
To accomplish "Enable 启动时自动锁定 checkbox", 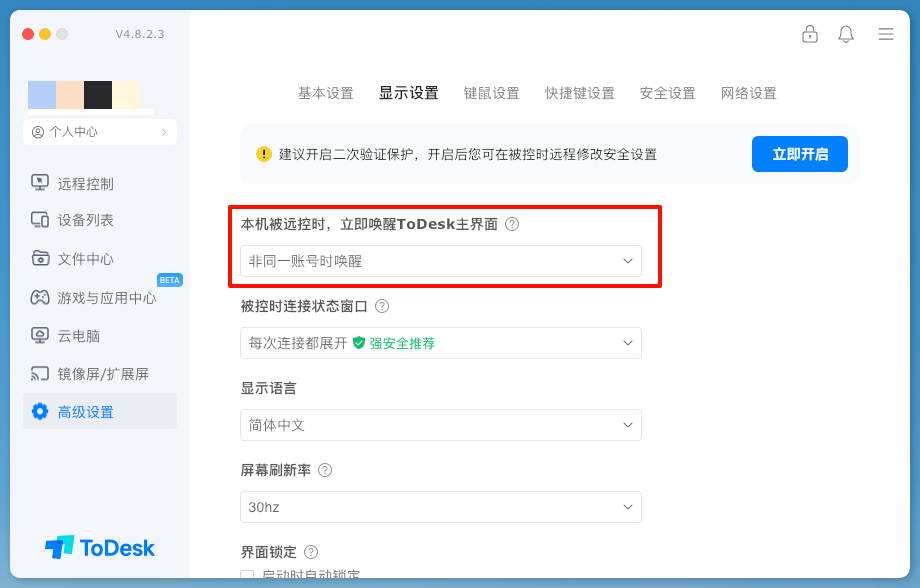I will pyautogui.click(x=247, y=576).
